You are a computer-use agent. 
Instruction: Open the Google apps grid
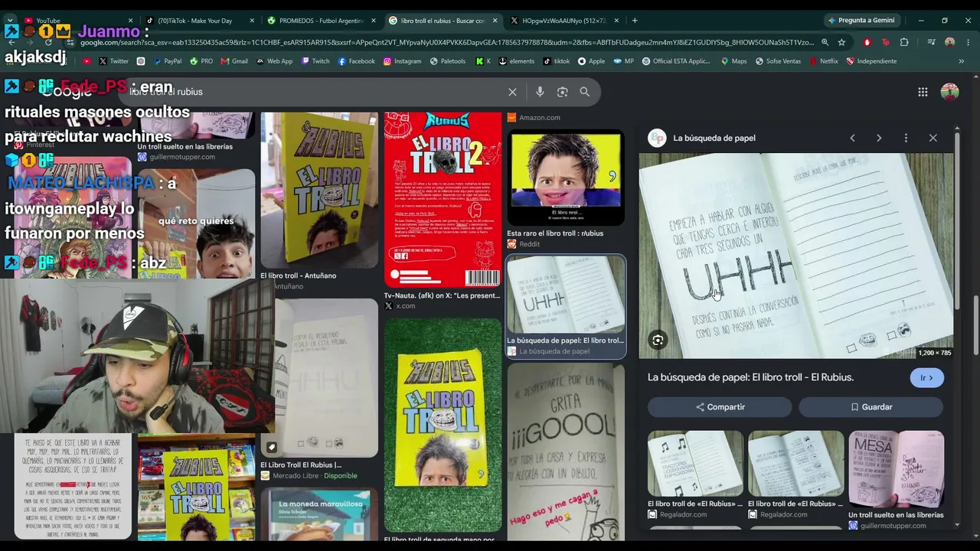tap(923, 92)
